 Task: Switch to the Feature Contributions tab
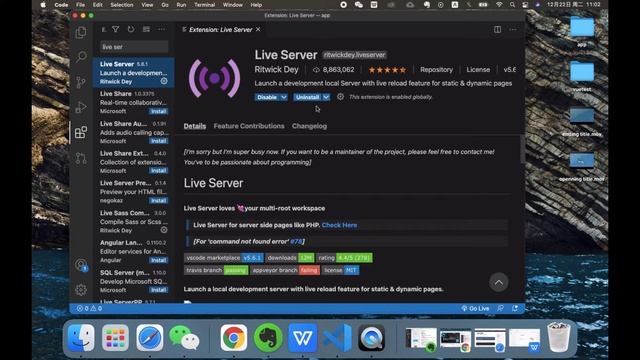coord(249,126)
